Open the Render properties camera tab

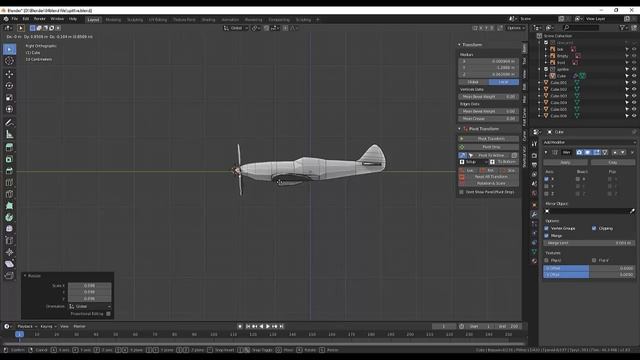point(534,156)
